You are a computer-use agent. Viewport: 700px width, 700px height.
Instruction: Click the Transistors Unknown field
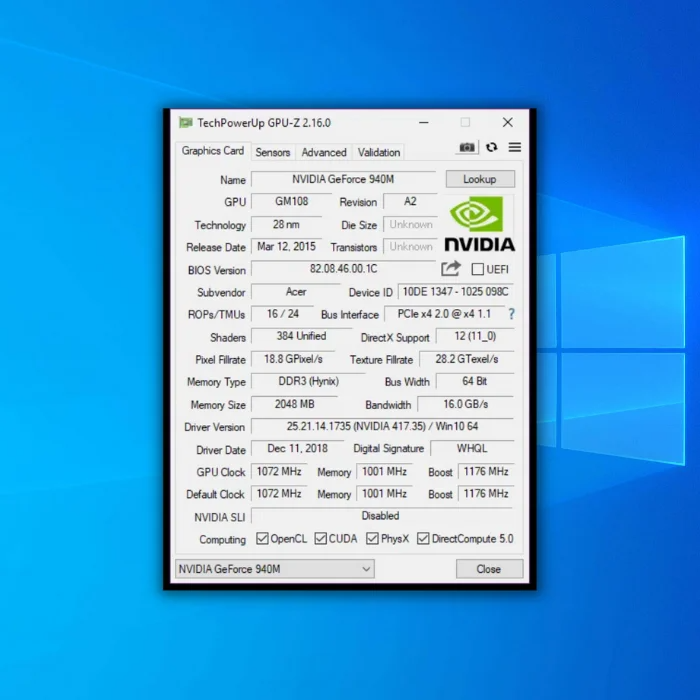[410, 246]
